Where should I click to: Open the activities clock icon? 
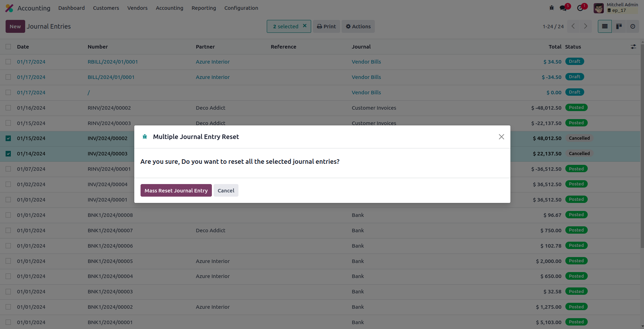(x=580, y=8)
